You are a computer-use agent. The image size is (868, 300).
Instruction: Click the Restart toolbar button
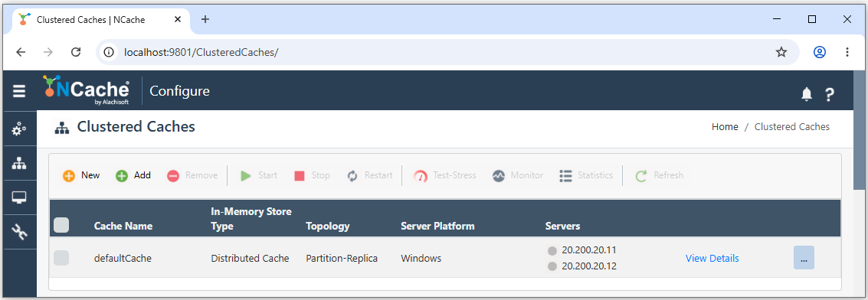point(370,176)
